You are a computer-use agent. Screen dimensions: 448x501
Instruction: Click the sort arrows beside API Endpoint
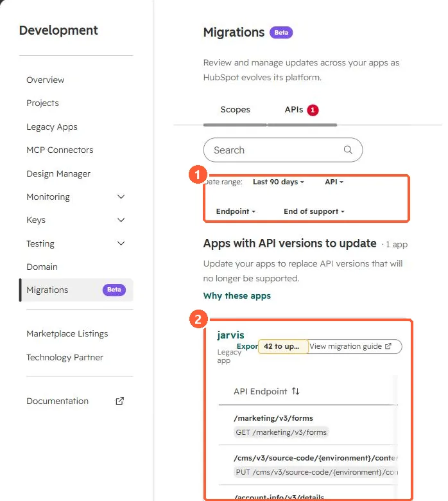click(x=296, y=391)
